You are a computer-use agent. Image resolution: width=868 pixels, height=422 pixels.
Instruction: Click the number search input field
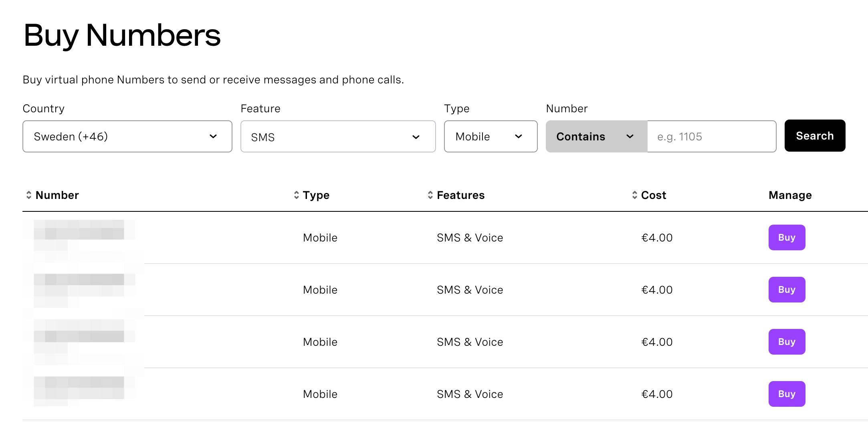point(711,136)
